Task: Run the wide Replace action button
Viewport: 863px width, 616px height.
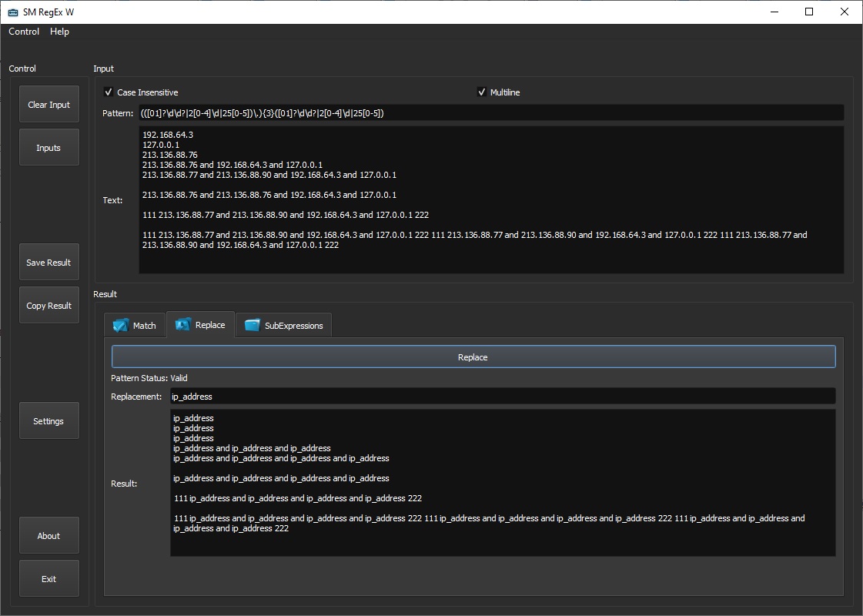Action: coord(473,357)
